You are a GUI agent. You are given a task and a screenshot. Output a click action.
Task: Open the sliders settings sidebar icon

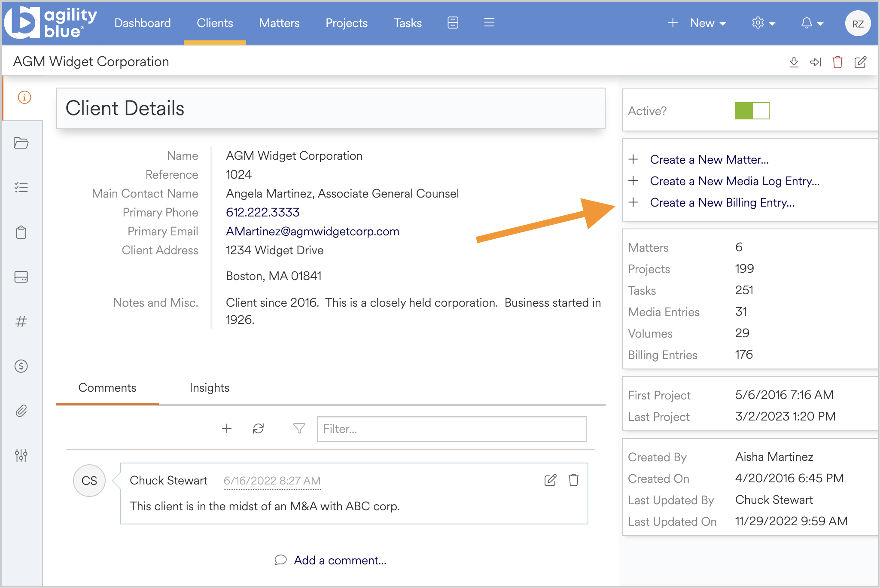(x=21, y=455)
